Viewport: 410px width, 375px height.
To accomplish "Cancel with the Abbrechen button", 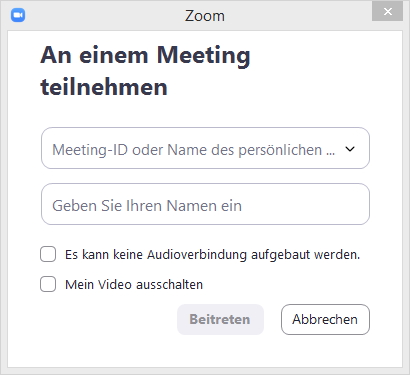I will click(x=325, y=319).
